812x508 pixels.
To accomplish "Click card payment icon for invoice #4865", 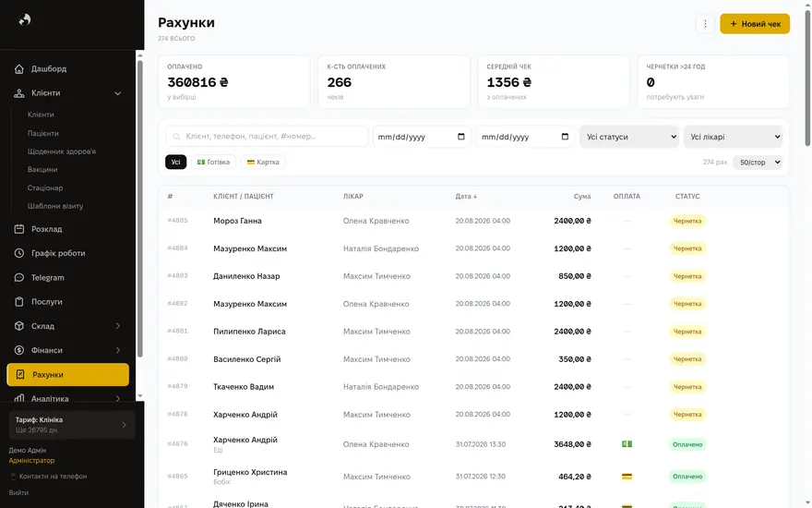I will point(627,477).
